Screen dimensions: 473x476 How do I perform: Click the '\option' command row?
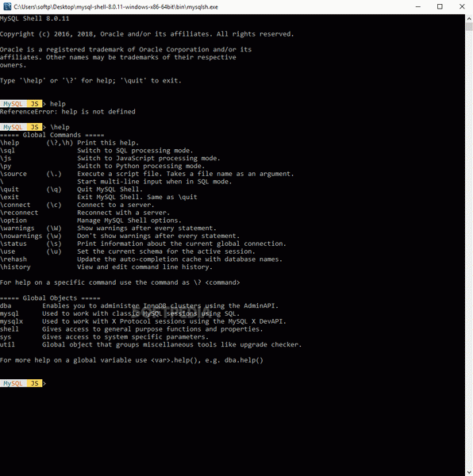click(x=90, y=221)
